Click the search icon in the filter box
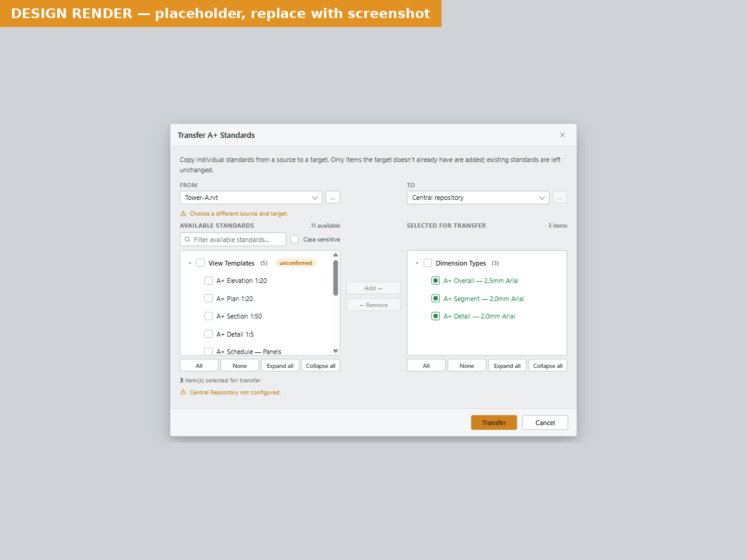The width and height of the screenshot is (747, 560). click(x=187, y=240)
